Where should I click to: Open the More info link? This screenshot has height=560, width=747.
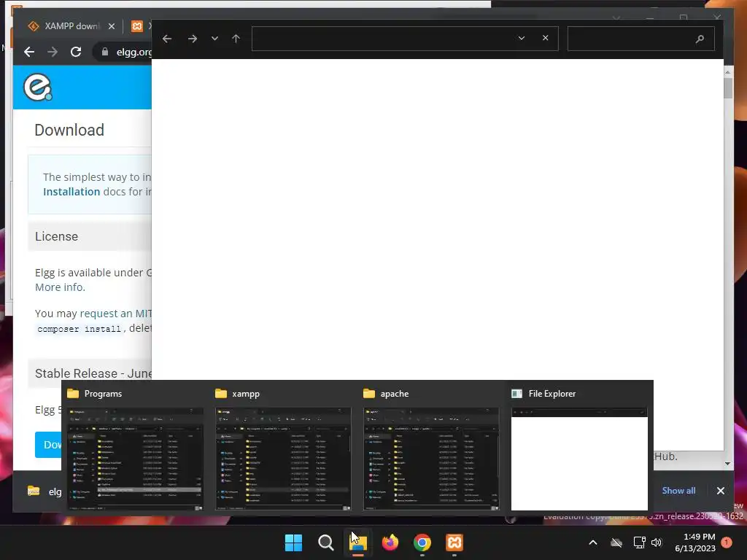(x=60, y=287)
